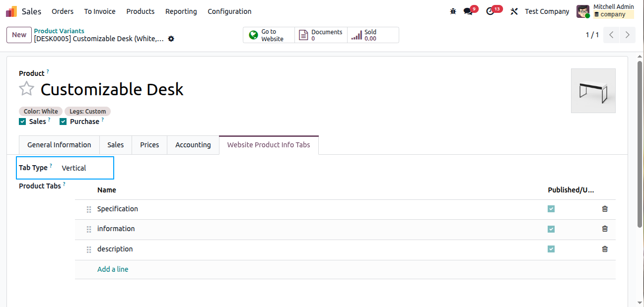Open the conversations chat icon
Viewport: 644px width, 307px height.
click(x=468, y=11)
